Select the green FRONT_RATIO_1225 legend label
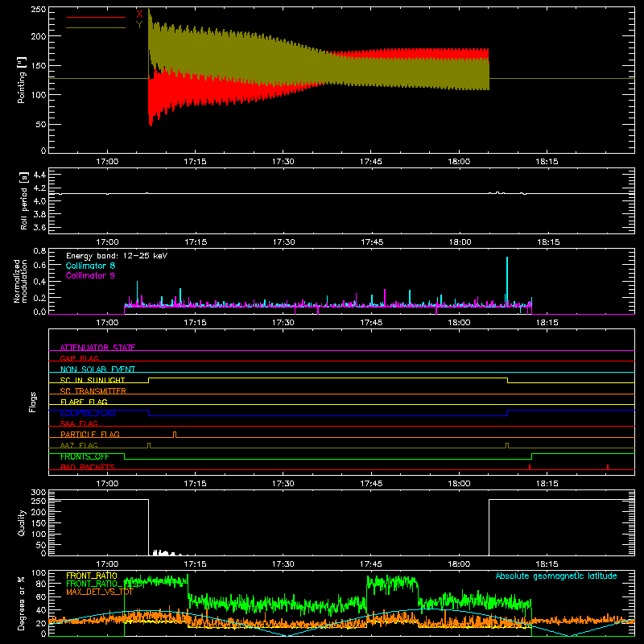This screenshot has height=644, width=644. tap(105, 584)
